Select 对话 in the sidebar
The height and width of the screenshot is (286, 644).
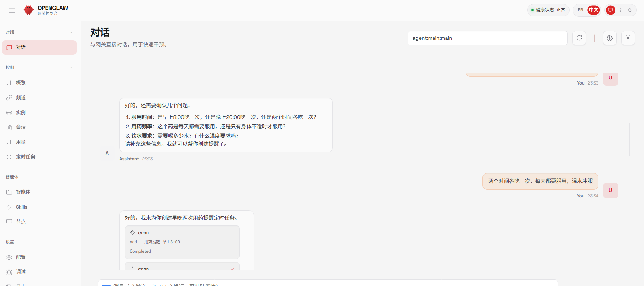(39, 48)
